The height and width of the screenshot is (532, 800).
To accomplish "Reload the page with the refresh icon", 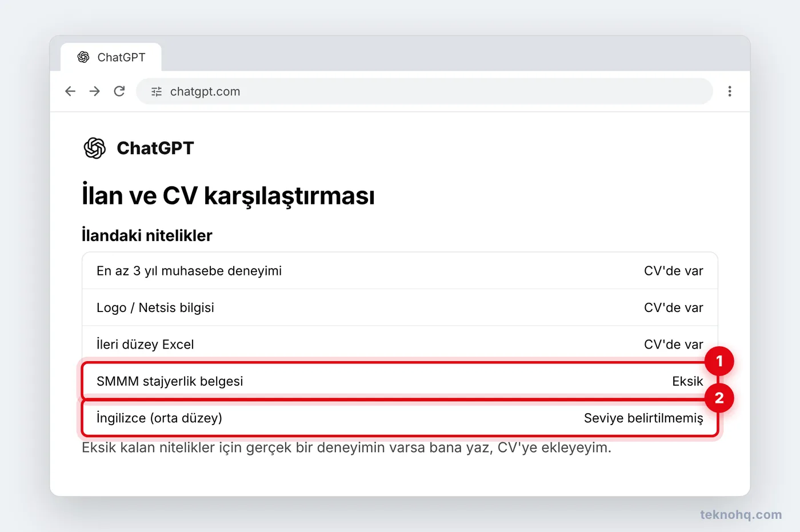I will tap(119, 91).
